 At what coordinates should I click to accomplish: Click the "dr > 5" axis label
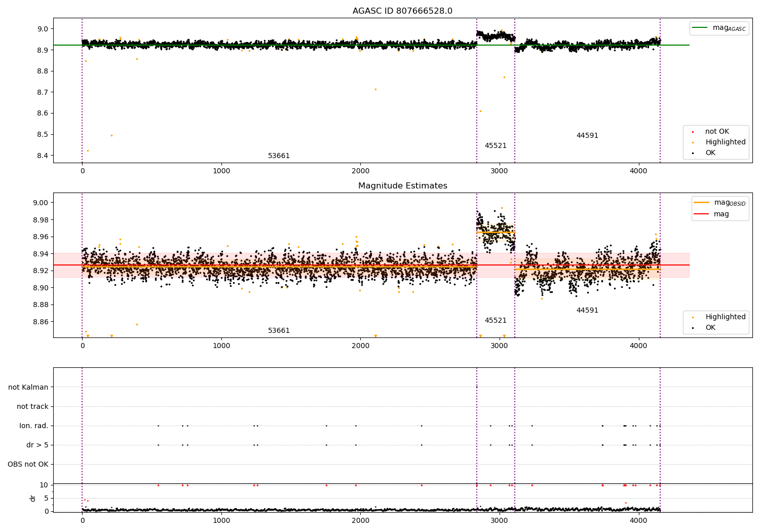point(37,445)
